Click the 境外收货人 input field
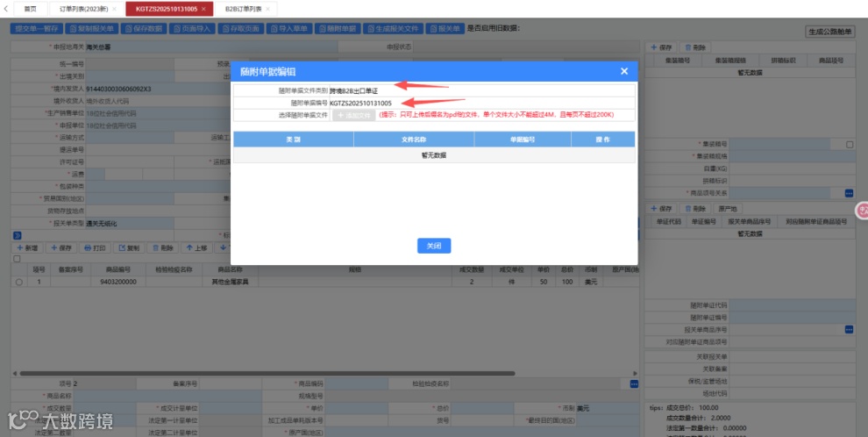This screenshot has height=437, width=868. pyautogui.click(x=158, y=101)
